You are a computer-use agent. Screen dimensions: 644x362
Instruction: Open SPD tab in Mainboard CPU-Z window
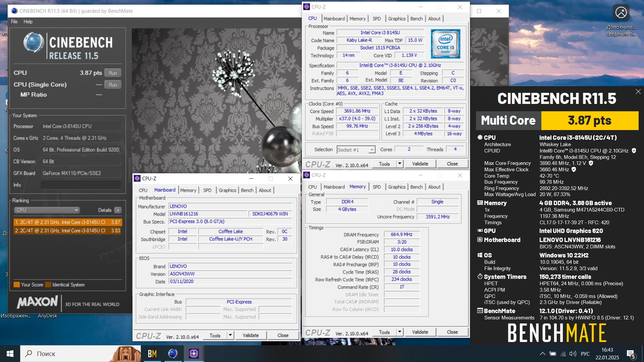click(x=207, y=190)
